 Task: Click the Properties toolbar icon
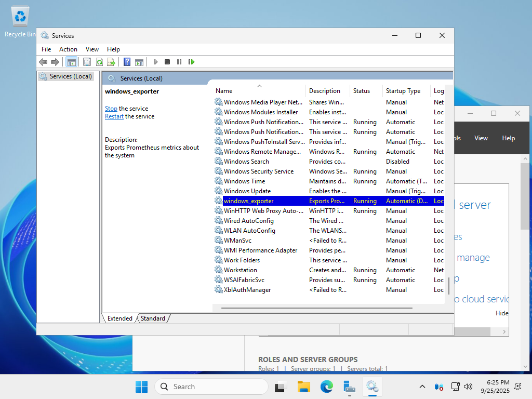coord(87,62)
